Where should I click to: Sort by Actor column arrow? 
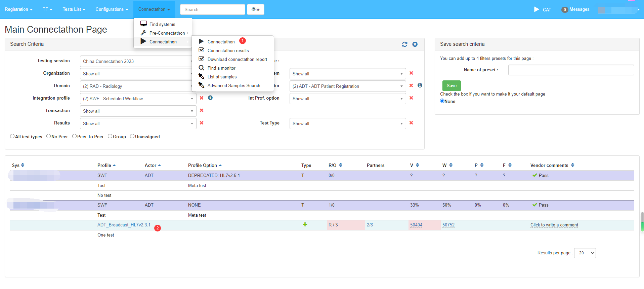coord(159,165)
